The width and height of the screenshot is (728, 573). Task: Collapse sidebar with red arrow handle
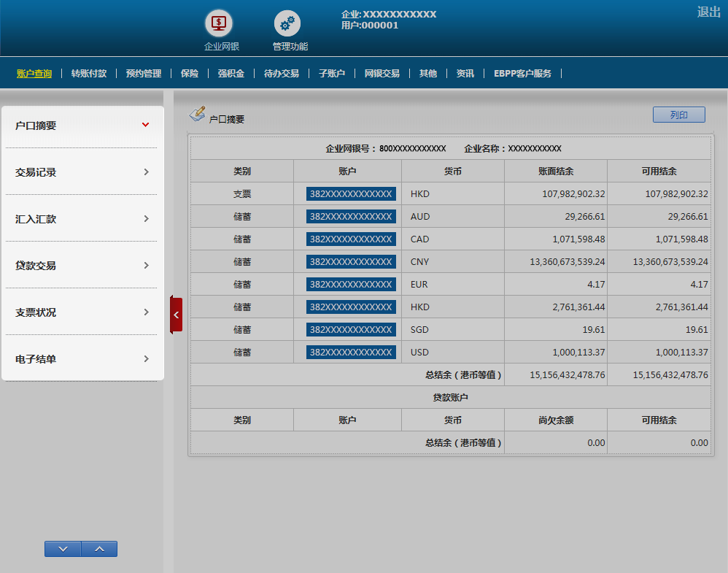tap(176, 315)
